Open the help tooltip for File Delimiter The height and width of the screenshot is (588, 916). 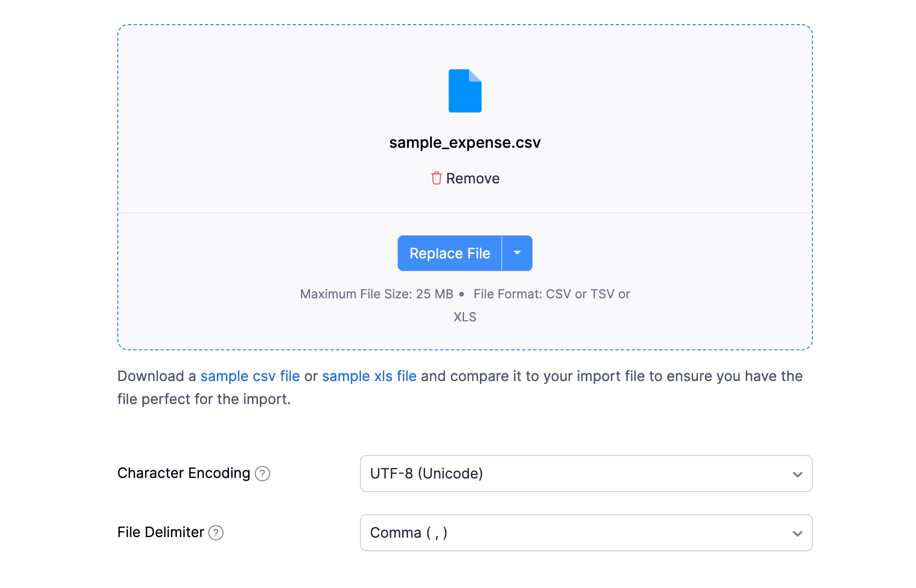[x=216, y=532]
